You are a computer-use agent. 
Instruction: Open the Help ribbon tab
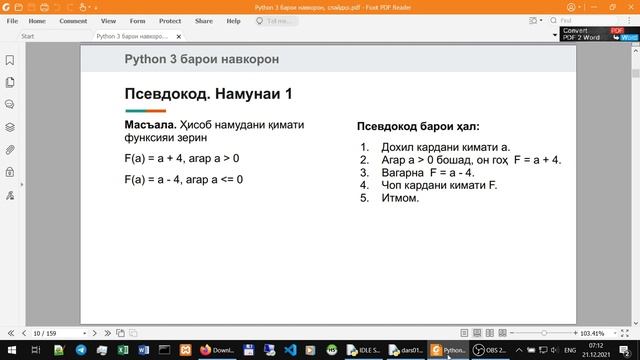233,21
